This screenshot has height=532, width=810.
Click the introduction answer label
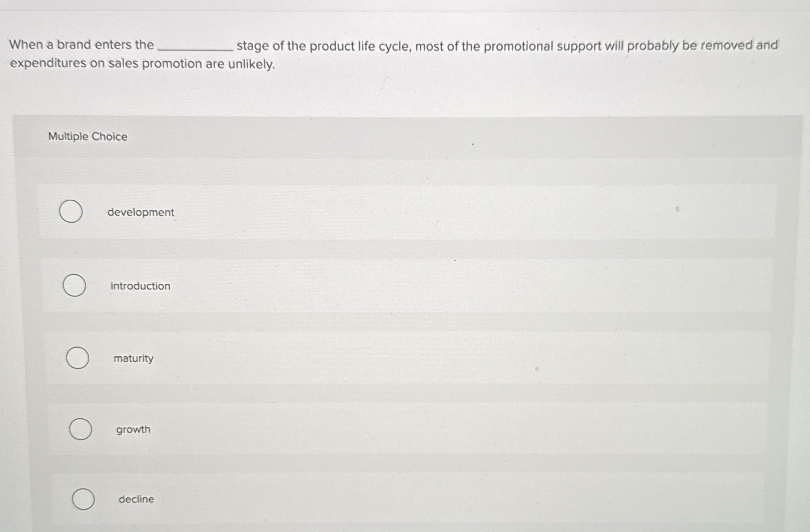coord(140,285)
